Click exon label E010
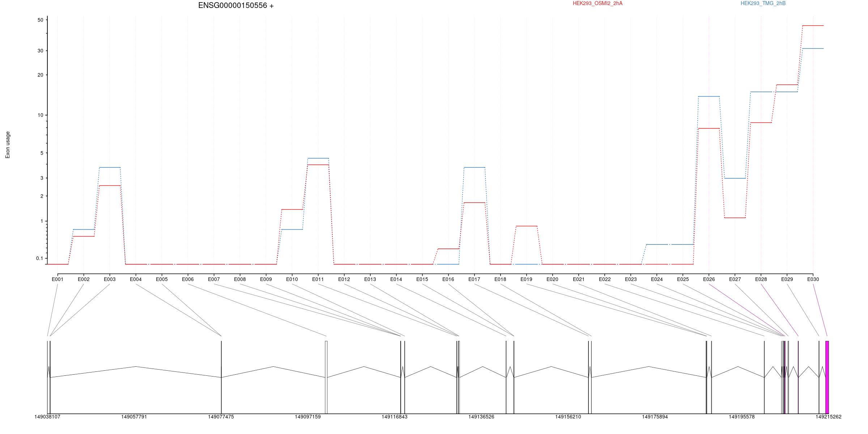Image resolution: width=868 pixels, height=434 pixels. (x=292, y=279)
